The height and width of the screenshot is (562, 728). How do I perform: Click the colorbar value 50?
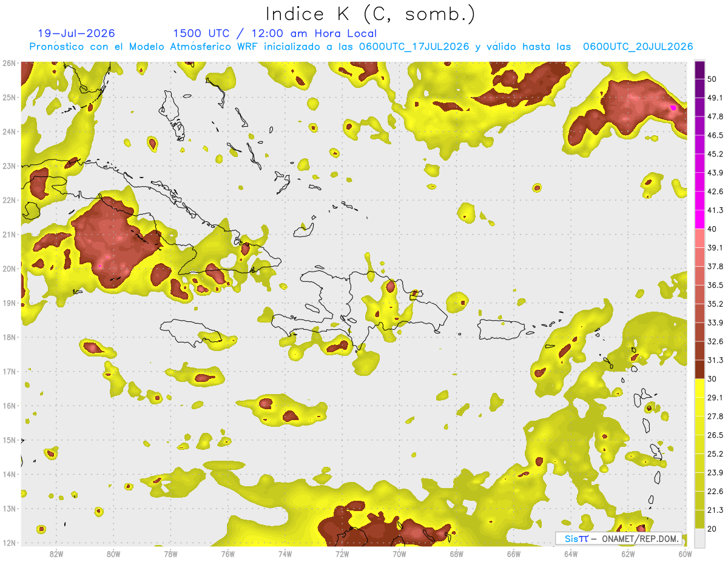pos(712,79)
